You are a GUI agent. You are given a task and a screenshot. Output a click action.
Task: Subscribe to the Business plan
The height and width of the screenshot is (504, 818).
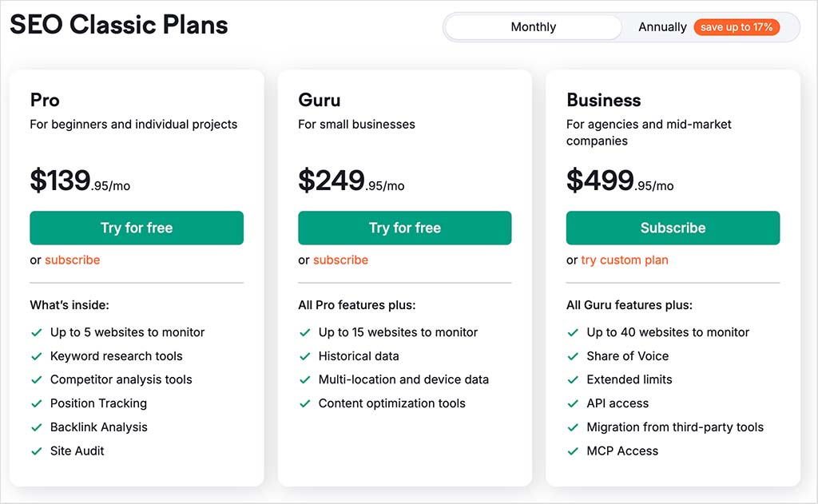click(x=673, y=228)
